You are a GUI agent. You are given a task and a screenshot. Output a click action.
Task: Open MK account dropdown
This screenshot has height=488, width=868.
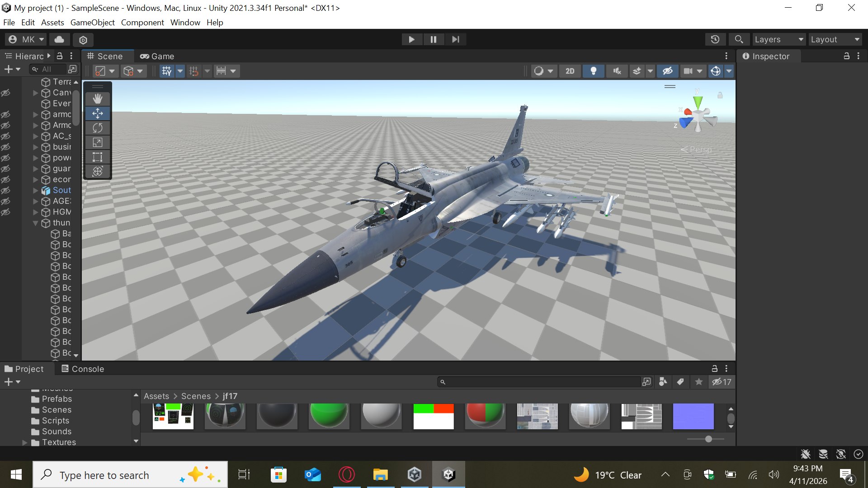(x=26, y=39)
